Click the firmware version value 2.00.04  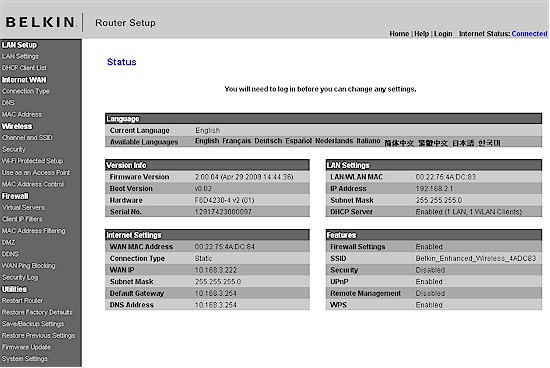pyautogui.click(x=244, y=177)
